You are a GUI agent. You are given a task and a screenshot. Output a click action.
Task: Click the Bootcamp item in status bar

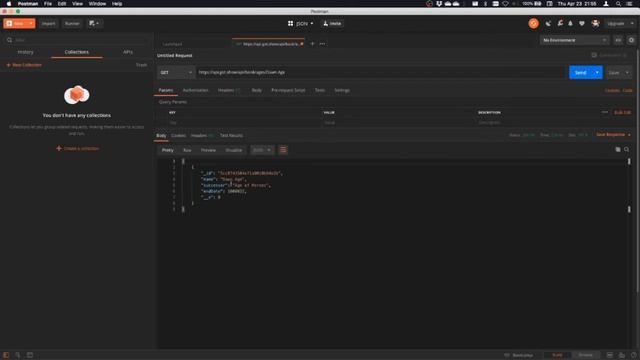tap(519, 355)
